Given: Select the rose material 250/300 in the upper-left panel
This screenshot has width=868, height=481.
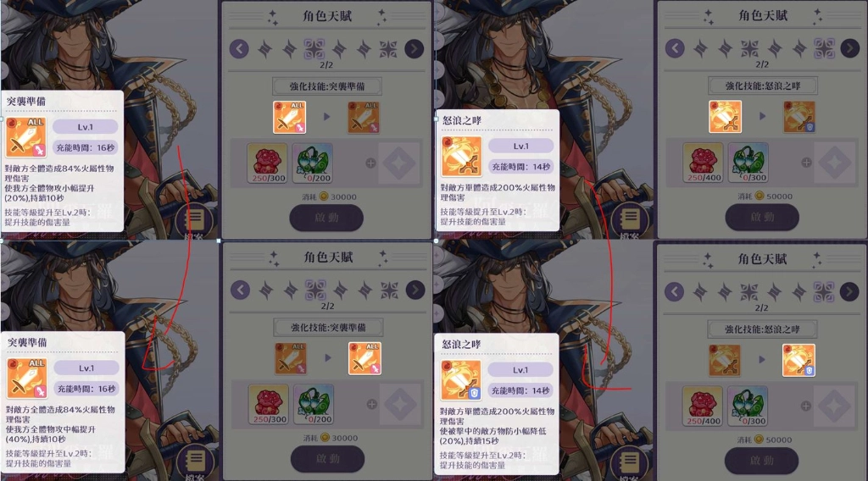Looking at the screenshot, I should (x=267, y=163).
